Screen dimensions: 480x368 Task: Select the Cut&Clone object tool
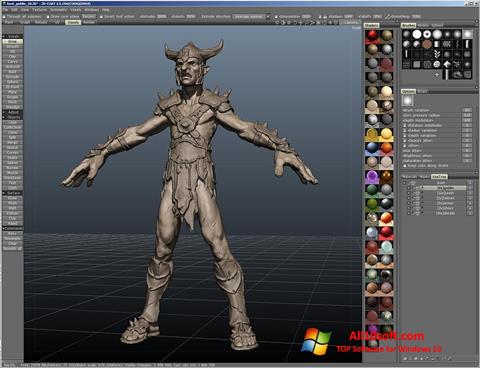click(x=13, y=127)
